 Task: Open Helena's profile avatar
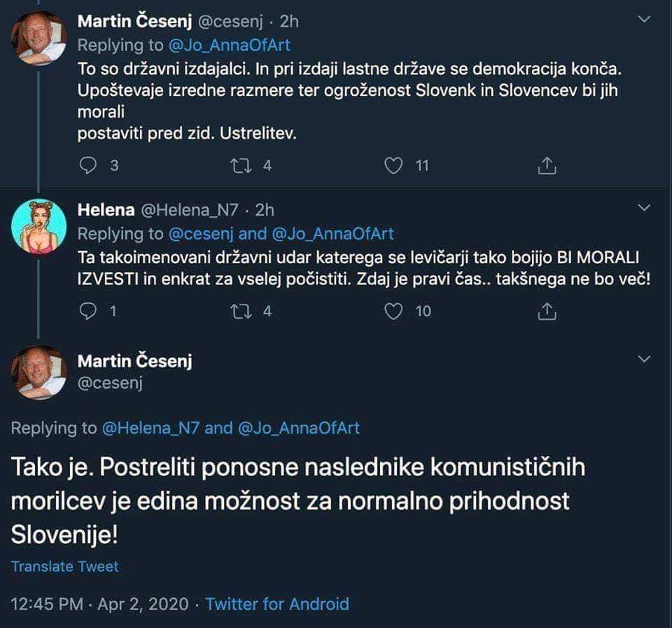(x=39, y=225)
